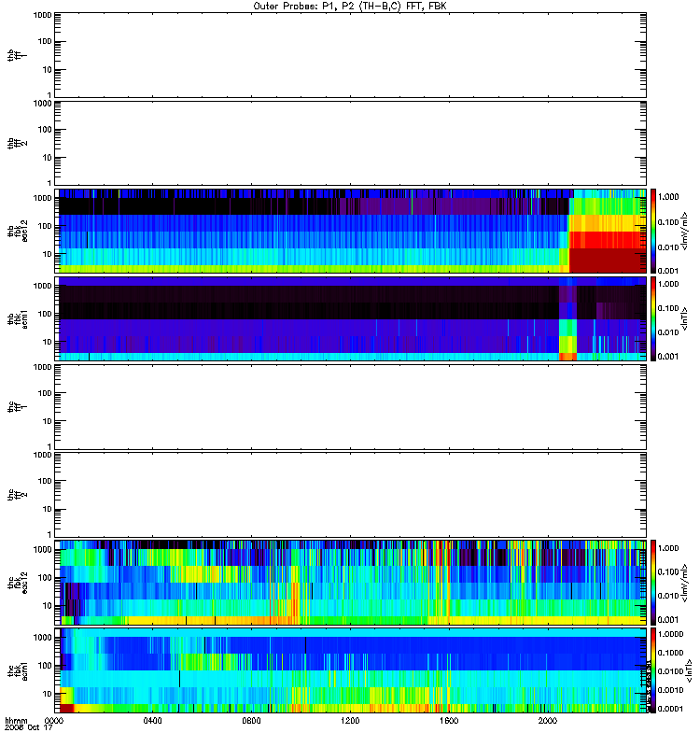Click the '<|mV/m|>' unit label of thc edc12 color bar
700x747 pixels.
click(684, 583)
